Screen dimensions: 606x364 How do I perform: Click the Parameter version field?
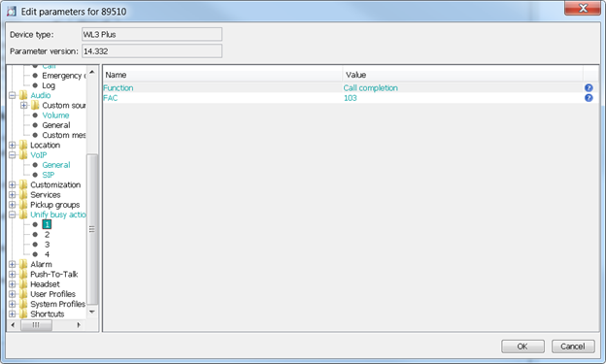tap(151, 51)
